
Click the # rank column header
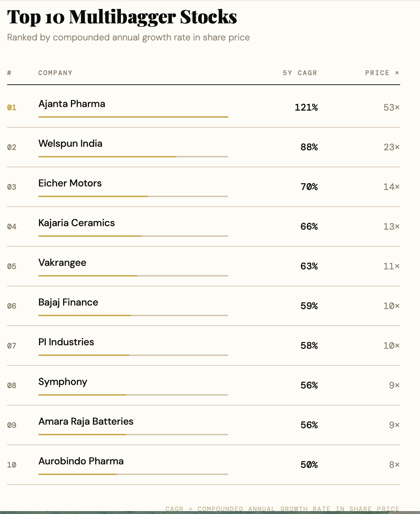(9, 73)
